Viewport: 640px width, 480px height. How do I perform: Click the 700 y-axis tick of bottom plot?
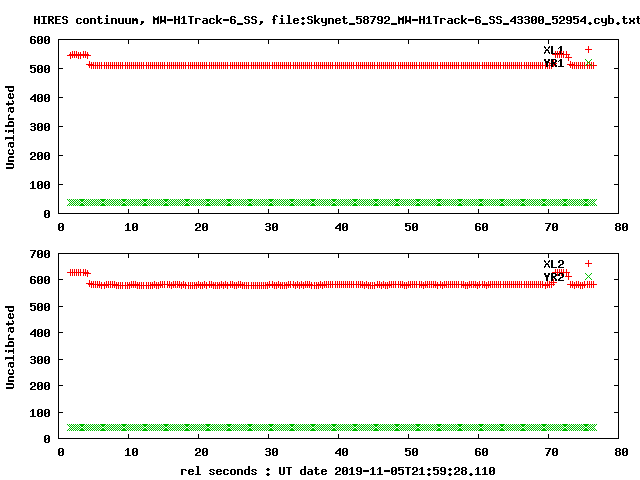[x=40, y=254]
